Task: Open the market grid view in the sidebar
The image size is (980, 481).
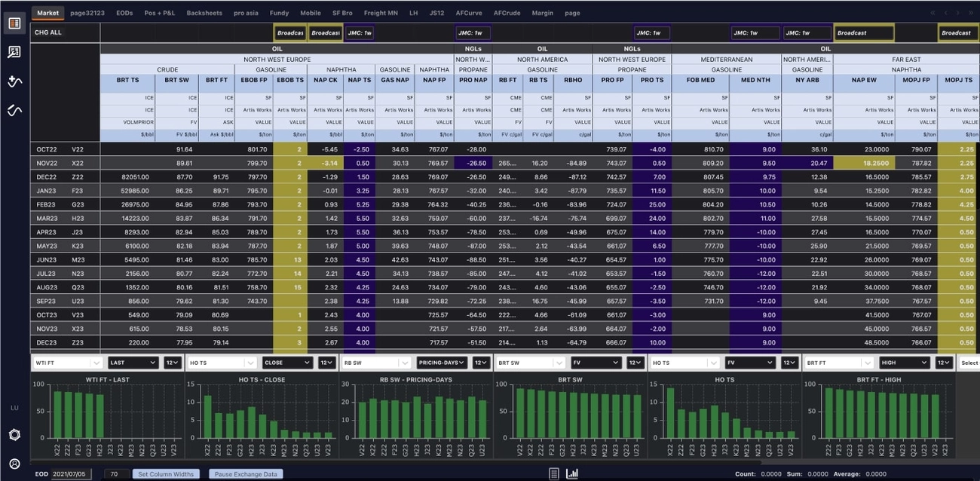Action: click(14, 23)
